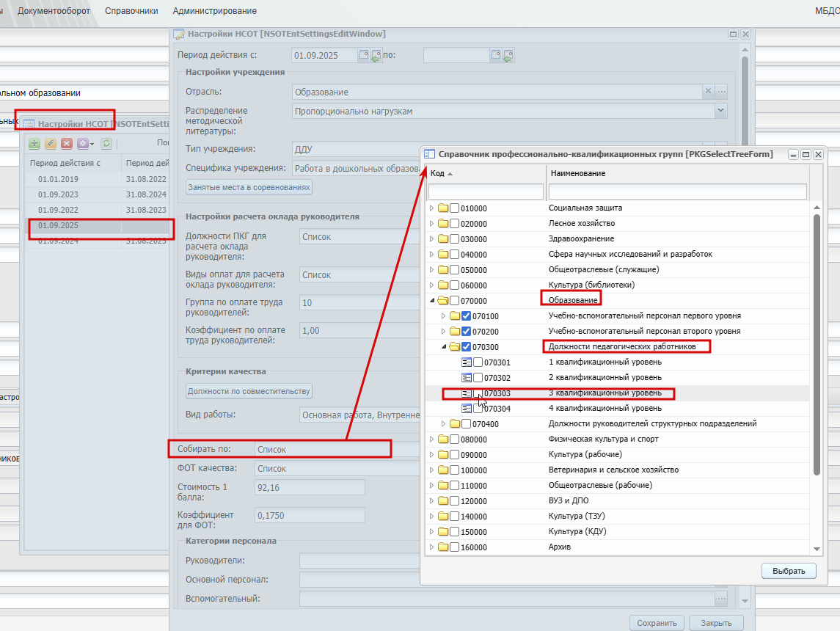Click the Наименование filter input field
840x631 pixels.
pos(677,192)
